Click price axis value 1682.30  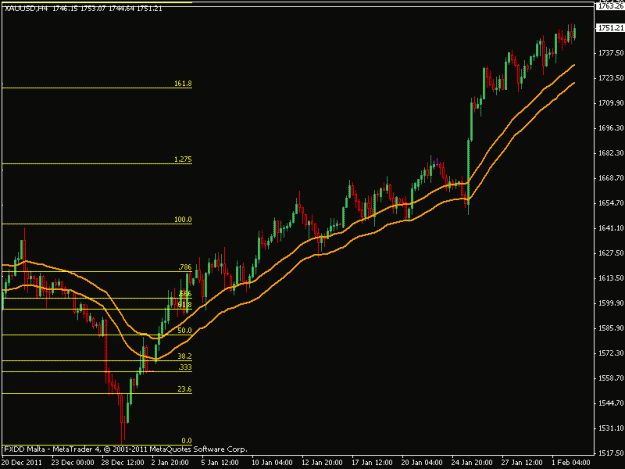point(611,153)
